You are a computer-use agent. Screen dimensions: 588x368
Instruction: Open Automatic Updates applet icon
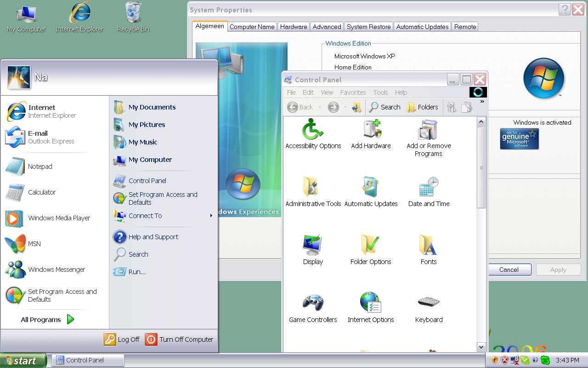pos(371,192)
